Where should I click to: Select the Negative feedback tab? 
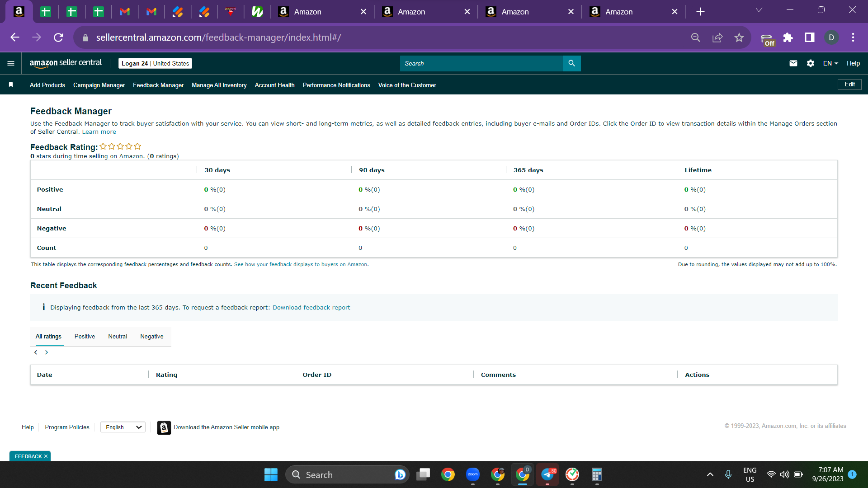click(152, 337)
